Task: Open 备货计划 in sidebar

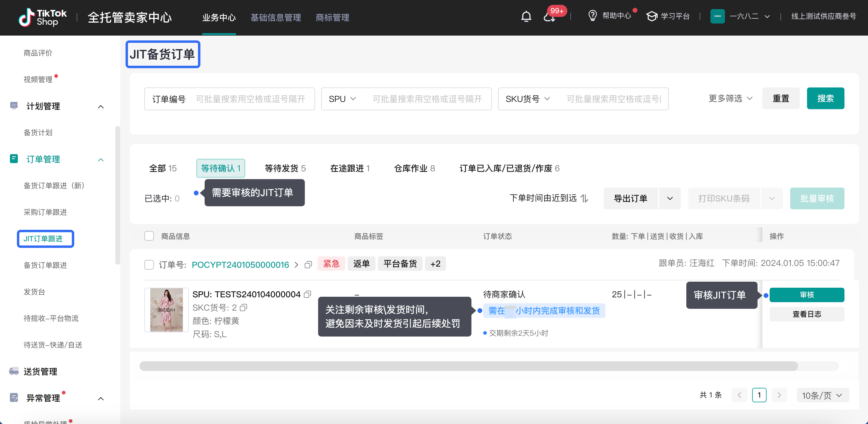Action: [x=38, y=132]
